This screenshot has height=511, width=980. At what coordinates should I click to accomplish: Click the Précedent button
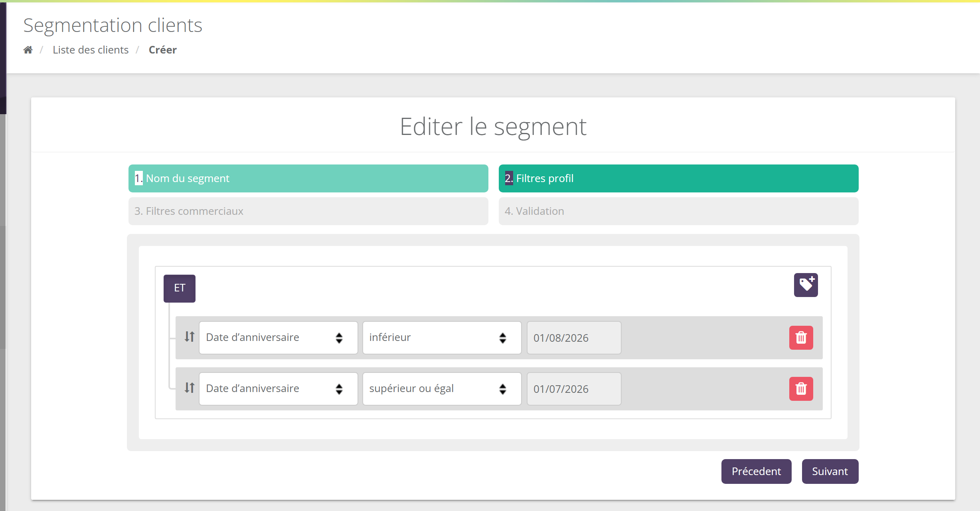click(756, 471)
